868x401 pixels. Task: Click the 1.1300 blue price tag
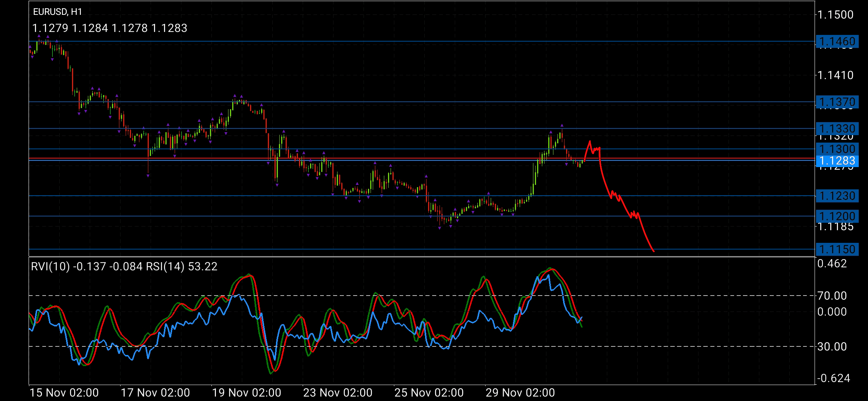[837, 149]
